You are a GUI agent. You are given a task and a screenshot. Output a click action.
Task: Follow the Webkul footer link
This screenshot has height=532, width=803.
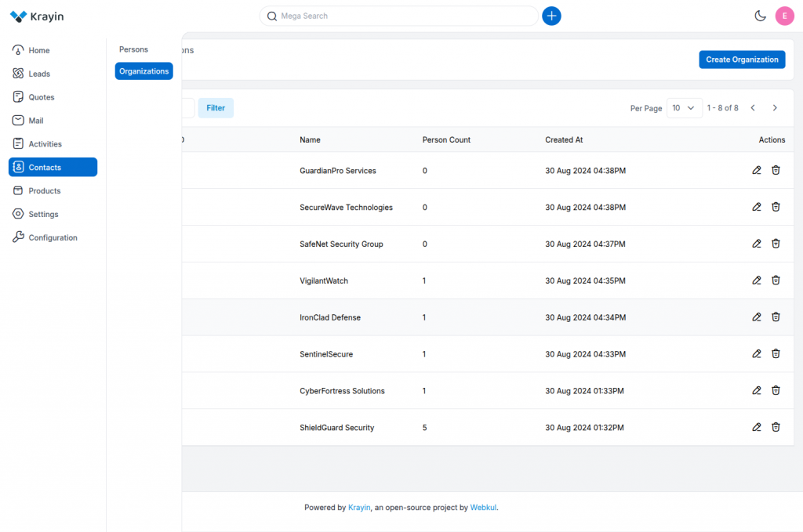point(483,508)
